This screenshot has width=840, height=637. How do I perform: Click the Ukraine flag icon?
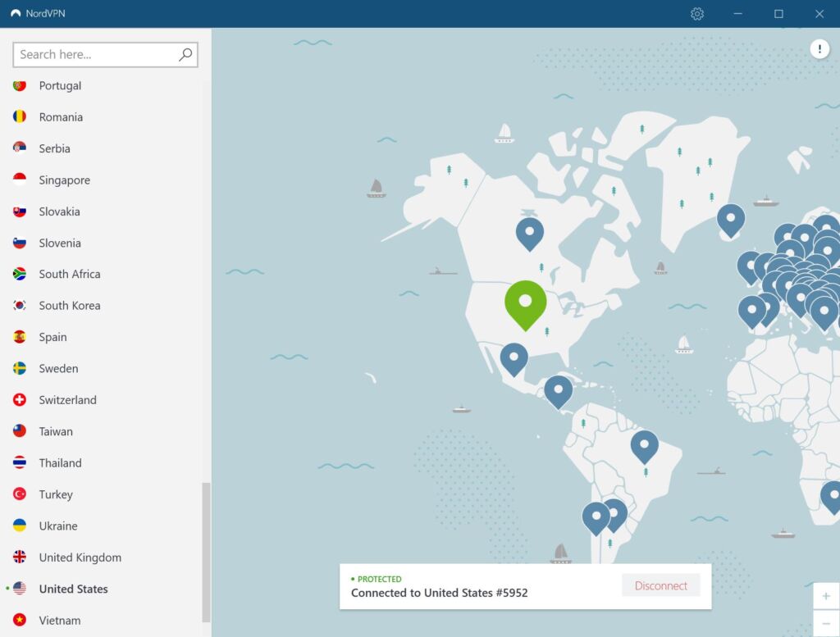[x=20, y=526]
